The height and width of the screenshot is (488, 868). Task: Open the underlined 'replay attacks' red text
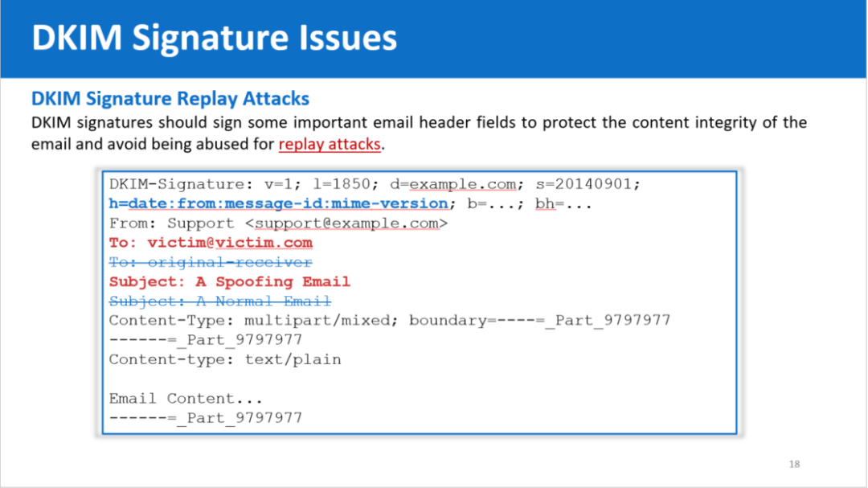[330, 145]
